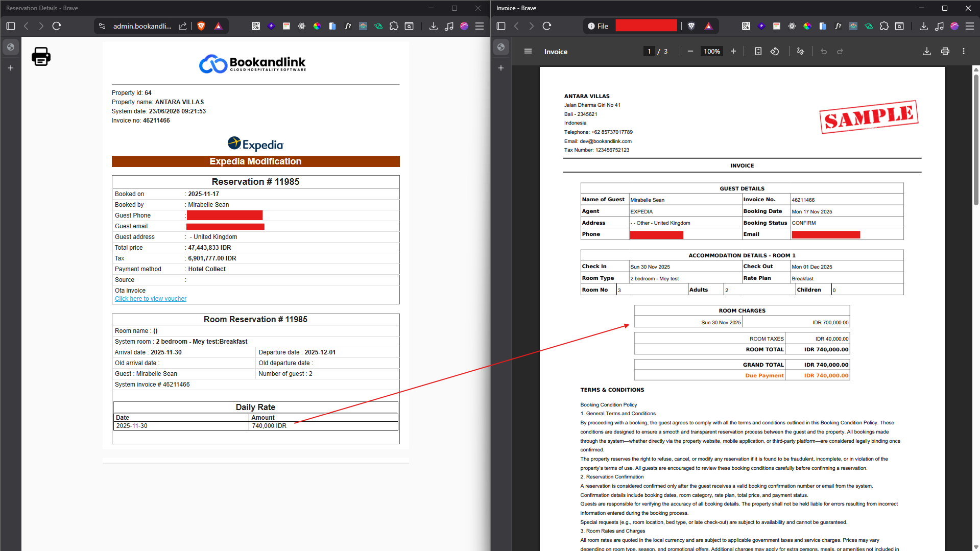
Task: Open the media control icon in Reservation Details window
Action: click(x=449, y=26)
